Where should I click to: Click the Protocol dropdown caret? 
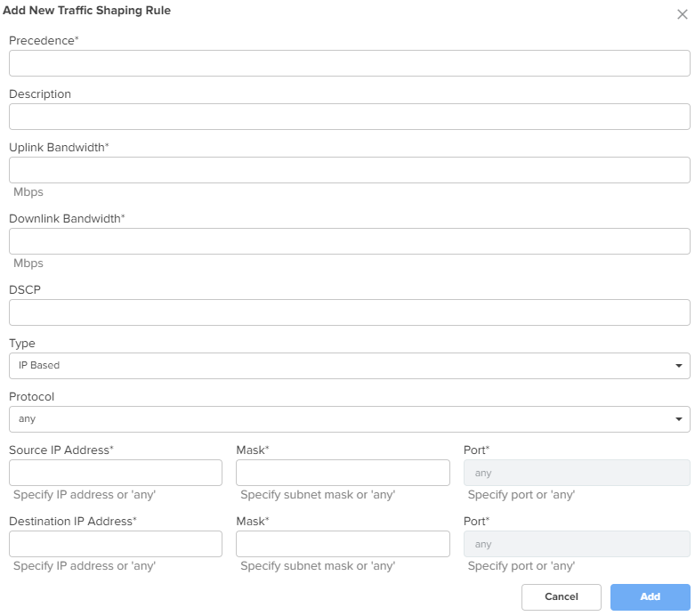pos(679,419)
